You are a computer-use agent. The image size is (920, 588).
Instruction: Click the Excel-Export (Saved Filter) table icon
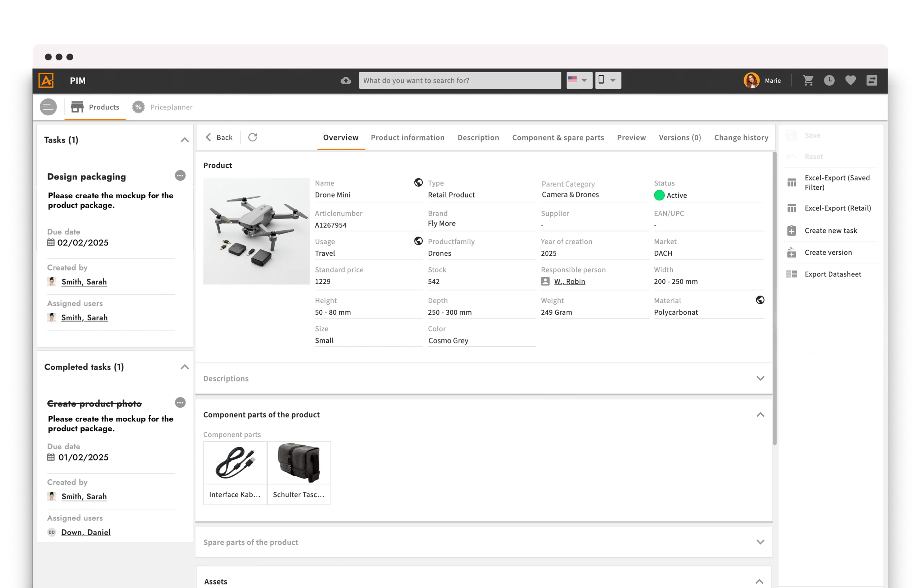pos(792,182)
